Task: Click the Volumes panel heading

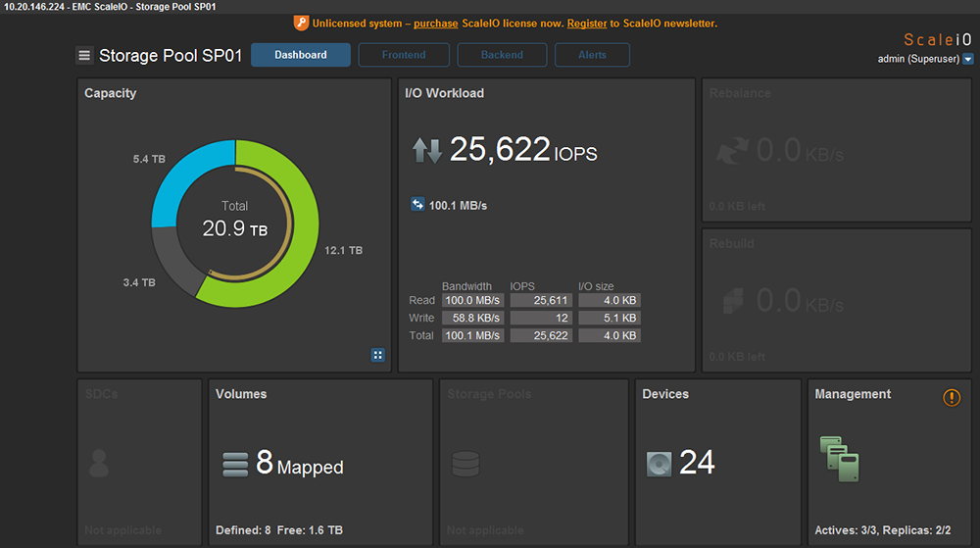Action: click(x=241, y=394)
